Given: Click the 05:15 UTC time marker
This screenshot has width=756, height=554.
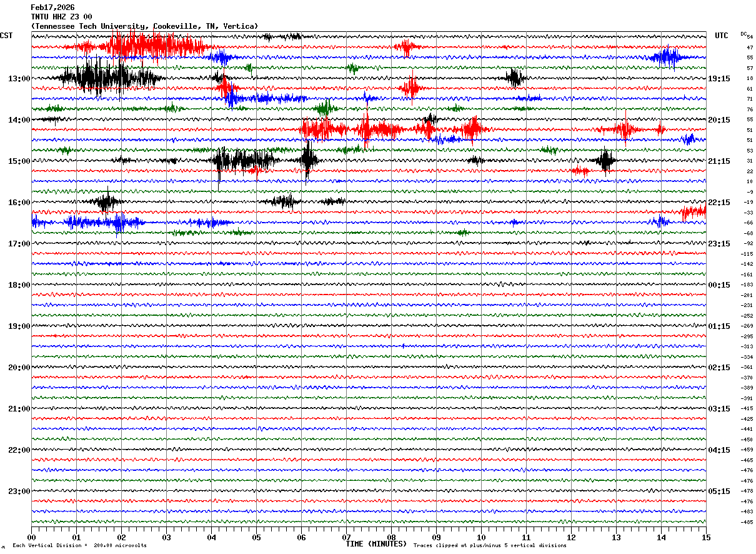Looking at the screenshot, I should pos(719,491).
